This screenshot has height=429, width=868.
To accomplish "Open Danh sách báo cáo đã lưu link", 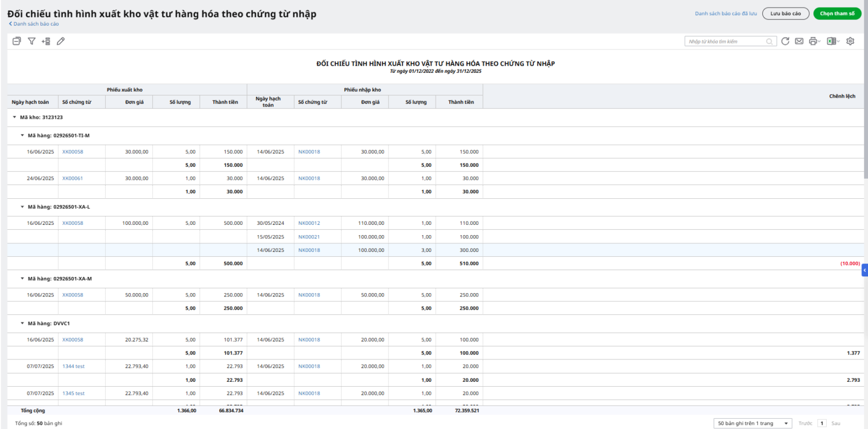I will coord(725,14).
